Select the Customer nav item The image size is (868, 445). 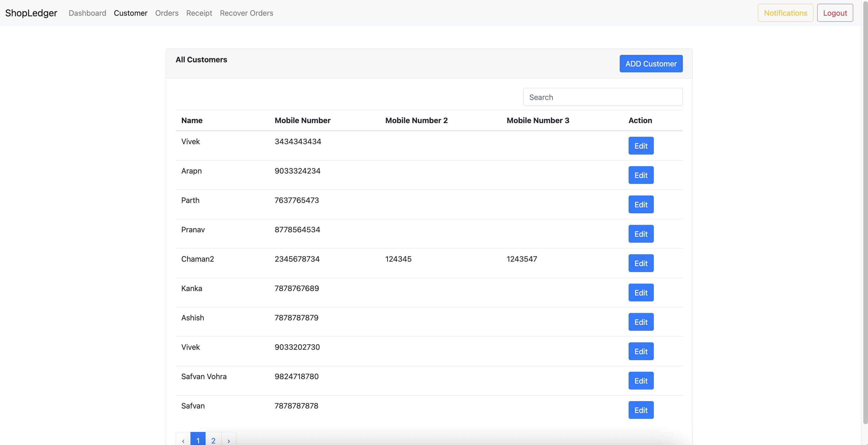click(131, 13)
